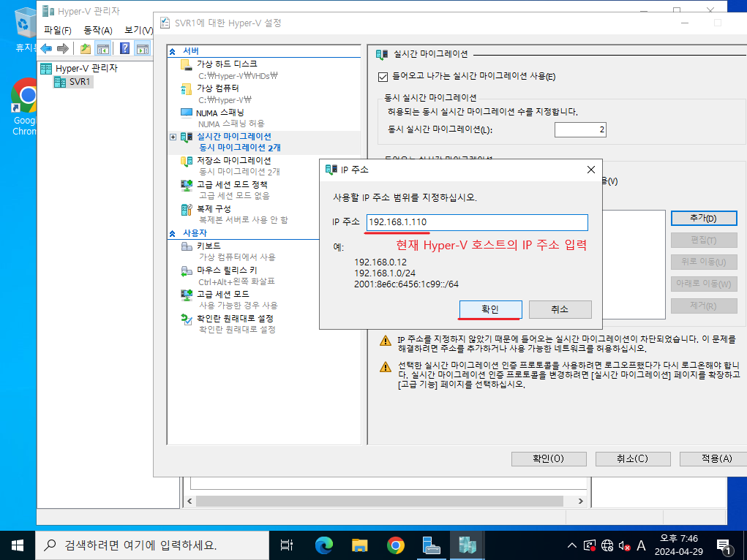Open help via the question mark toolbar icon

click(124, 48)
